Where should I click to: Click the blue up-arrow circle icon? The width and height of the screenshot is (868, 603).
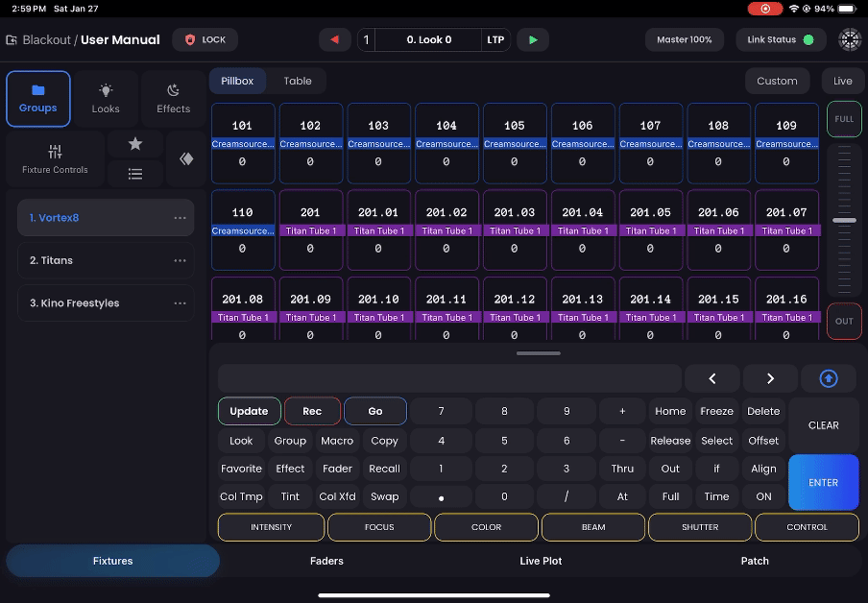pos(829,379)
